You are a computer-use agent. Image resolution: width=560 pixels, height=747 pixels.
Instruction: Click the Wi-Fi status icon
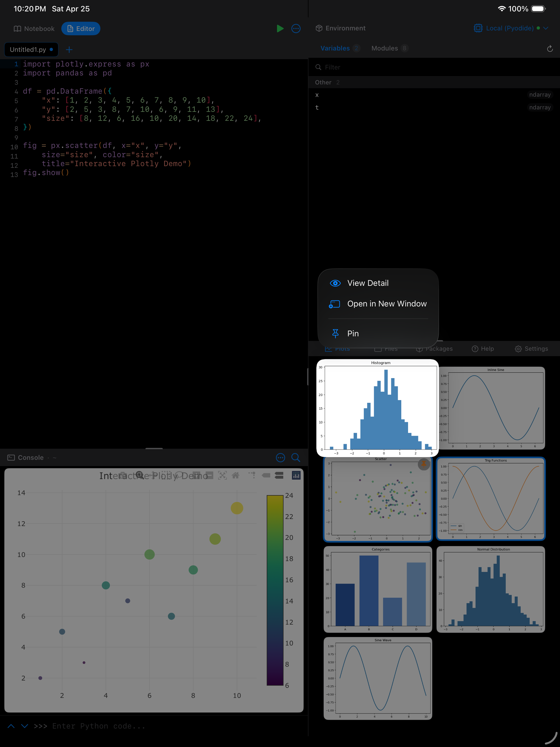(x=502, y=9)
